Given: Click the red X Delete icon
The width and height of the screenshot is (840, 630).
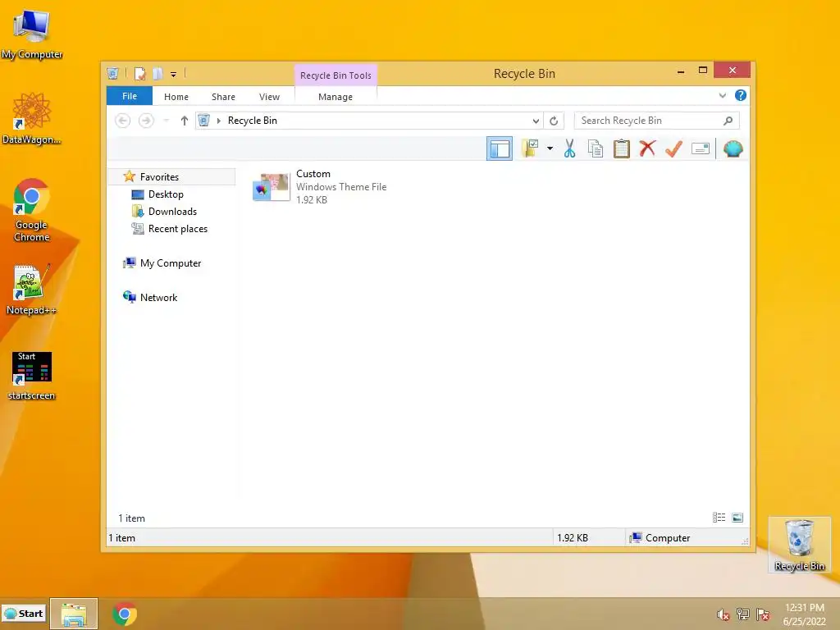Looking at the screenshot, I should (647, 148).
